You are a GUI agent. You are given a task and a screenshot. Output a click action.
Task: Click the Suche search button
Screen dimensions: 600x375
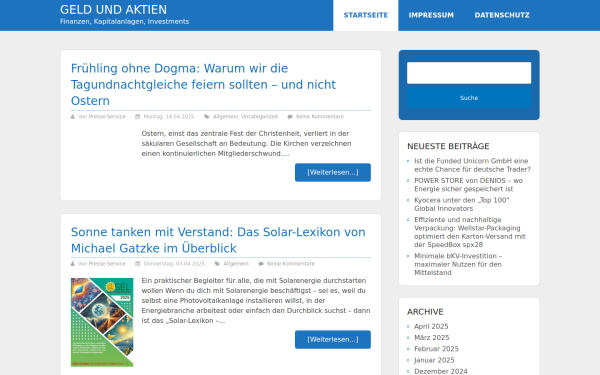(469, 98)
